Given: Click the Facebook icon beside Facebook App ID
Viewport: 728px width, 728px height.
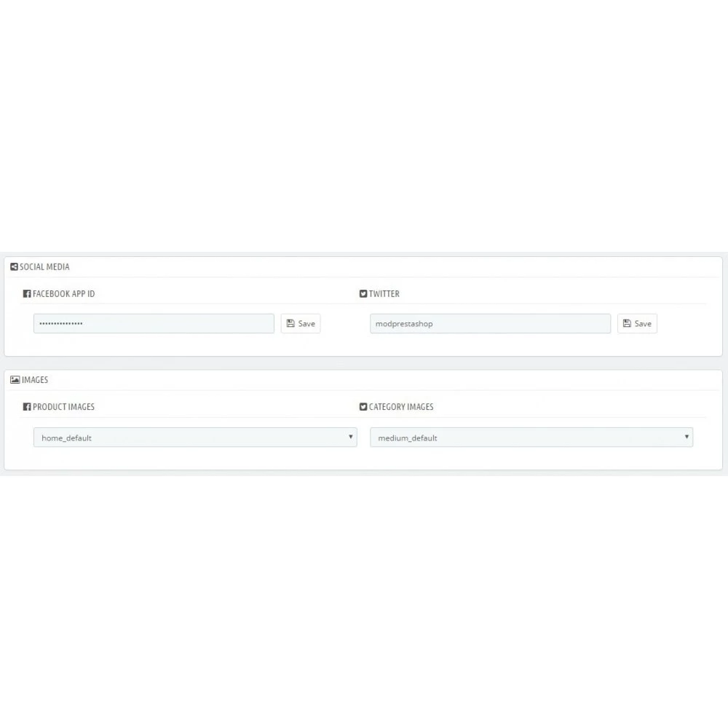Looking at the screenshot, I should (x=27, y=293).
